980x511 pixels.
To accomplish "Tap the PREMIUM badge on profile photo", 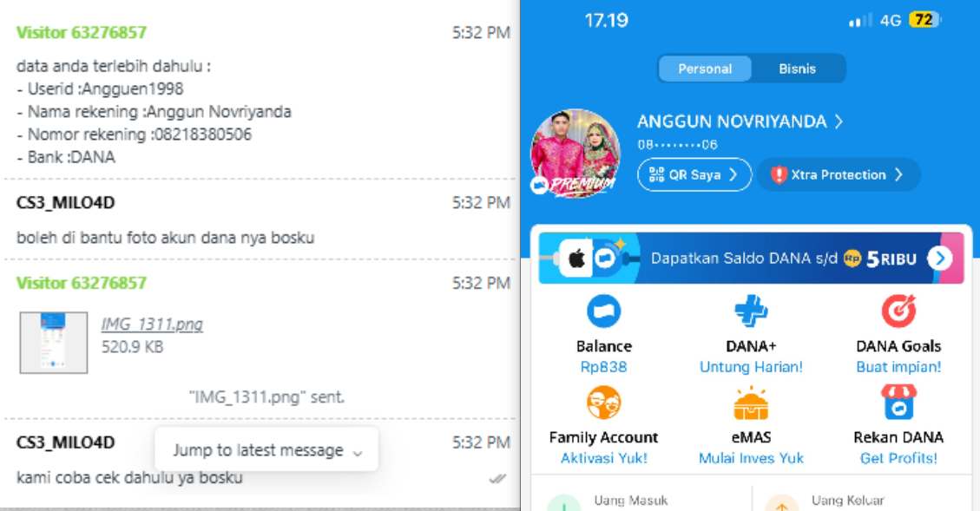I will [573, 184].
